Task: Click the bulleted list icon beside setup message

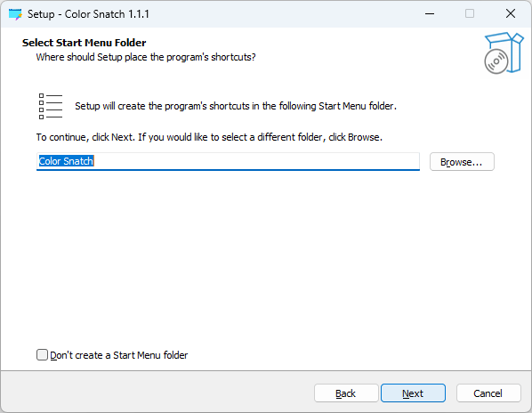Action: click(51, 107)
